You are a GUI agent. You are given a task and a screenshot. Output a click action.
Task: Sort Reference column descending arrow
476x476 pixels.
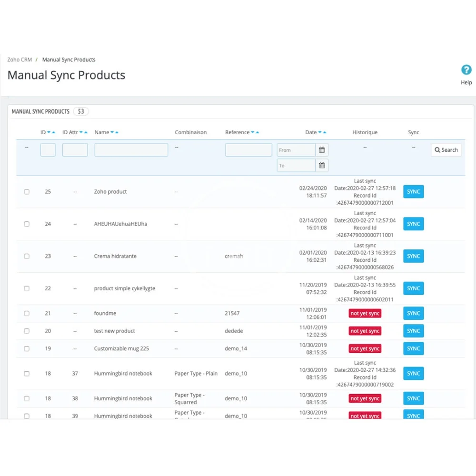tap(253, 132)
